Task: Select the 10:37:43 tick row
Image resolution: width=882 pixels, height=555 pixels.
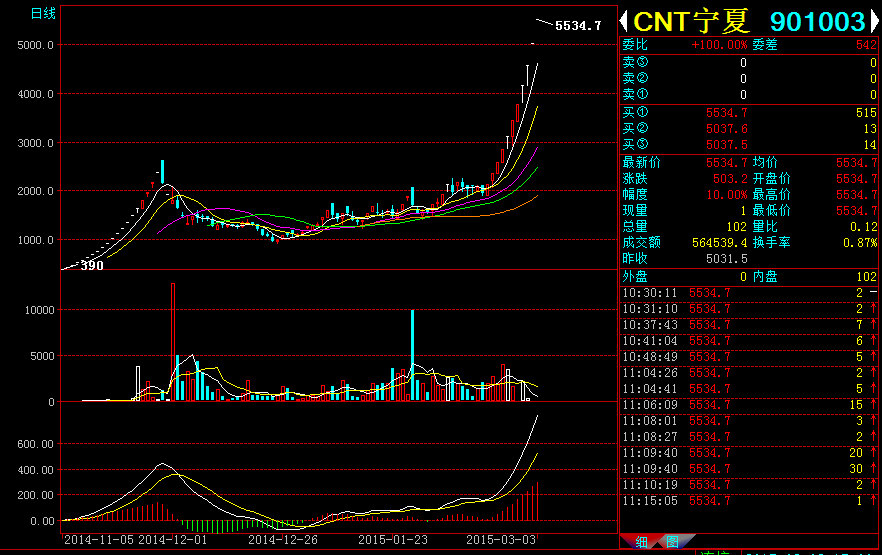Action: pyautogui.click(x=749, y=325)
